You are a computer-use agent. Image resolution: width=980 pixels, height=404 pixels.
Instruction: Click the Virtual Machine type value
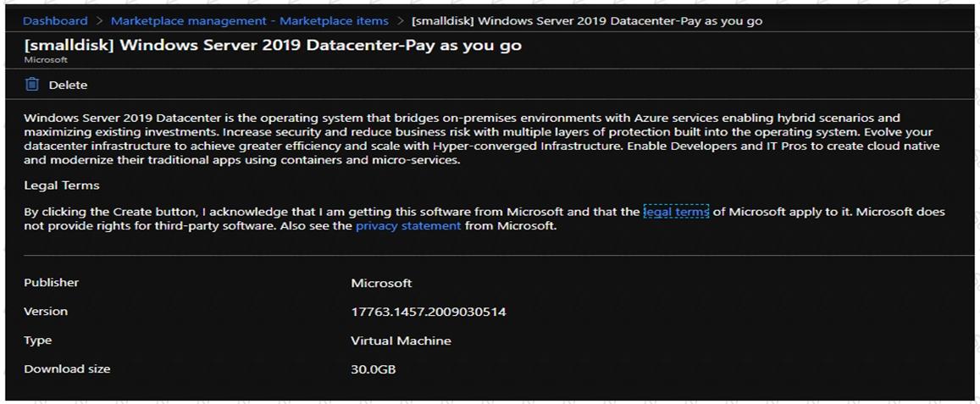tap(401, 340)
